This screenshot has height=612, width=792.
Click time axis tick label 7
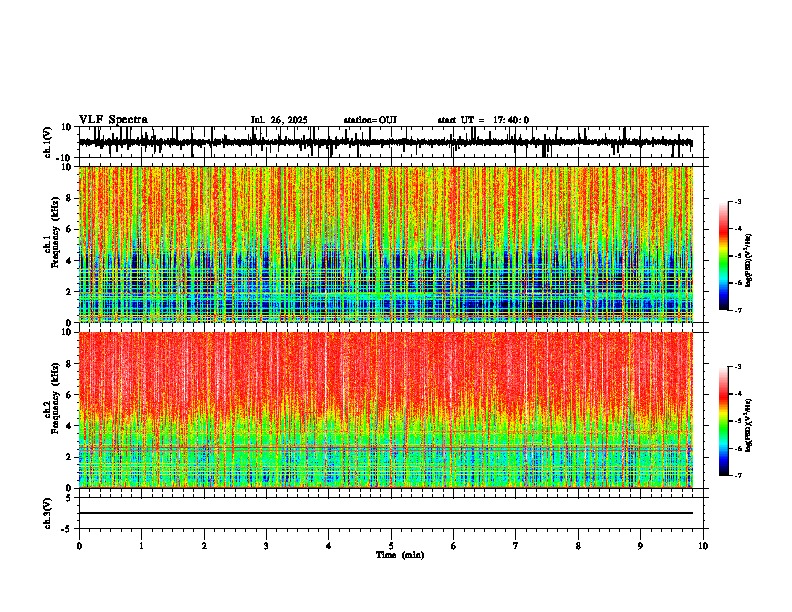click(x=516, y=546)
